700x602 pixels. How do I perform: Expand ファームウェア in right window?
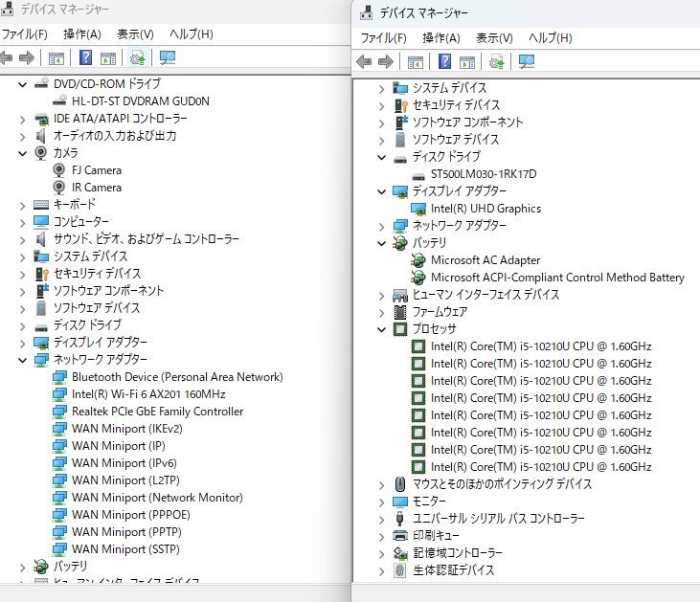click(381, 313)
